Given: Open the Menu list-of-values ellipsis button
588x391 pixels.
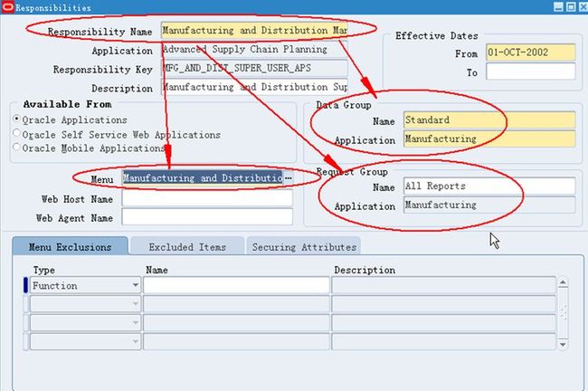Looking at the screenshot, I should [288, 178].
